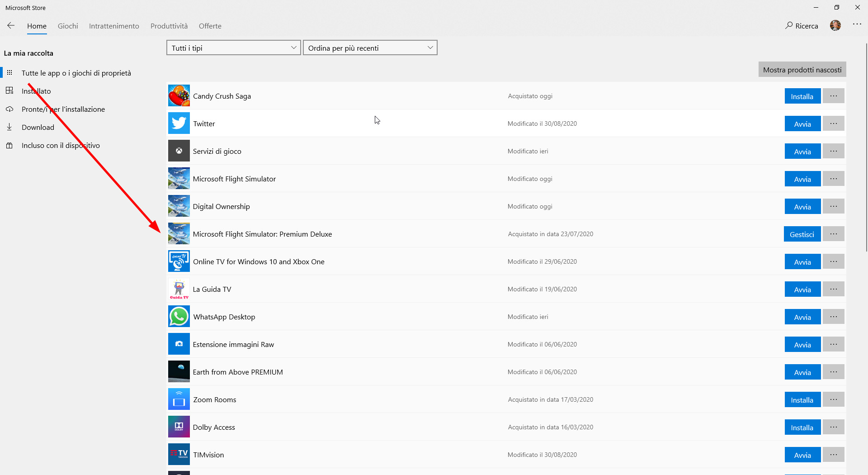Open more options for Candy Crush Saga
This screenshot has width=868, height=475.
pos(834,96)
